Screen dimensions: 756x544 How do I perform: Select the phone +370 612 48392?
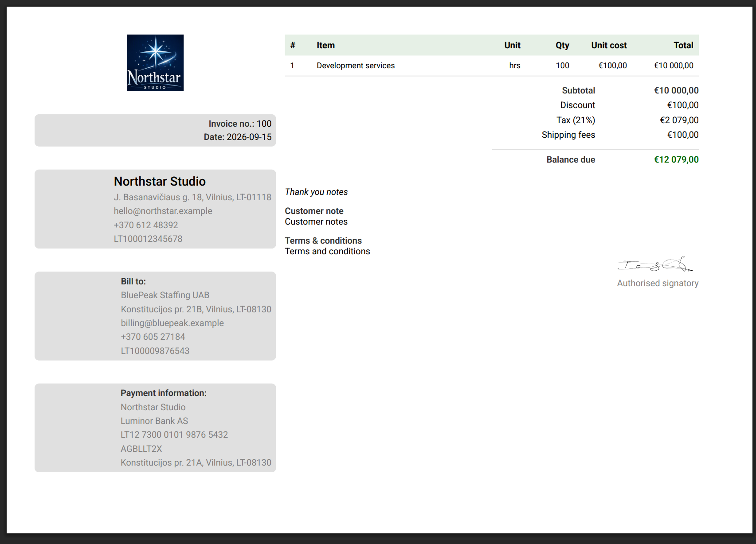coord(146,225)
